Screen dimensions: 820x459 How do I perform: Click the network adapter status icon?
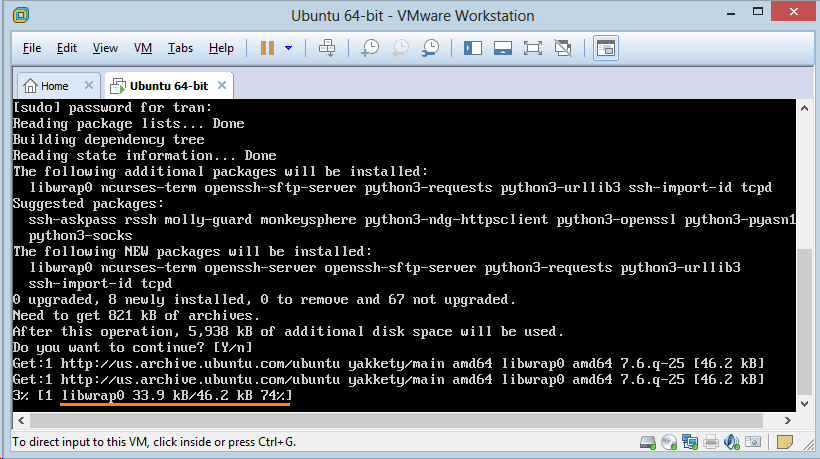690,442
